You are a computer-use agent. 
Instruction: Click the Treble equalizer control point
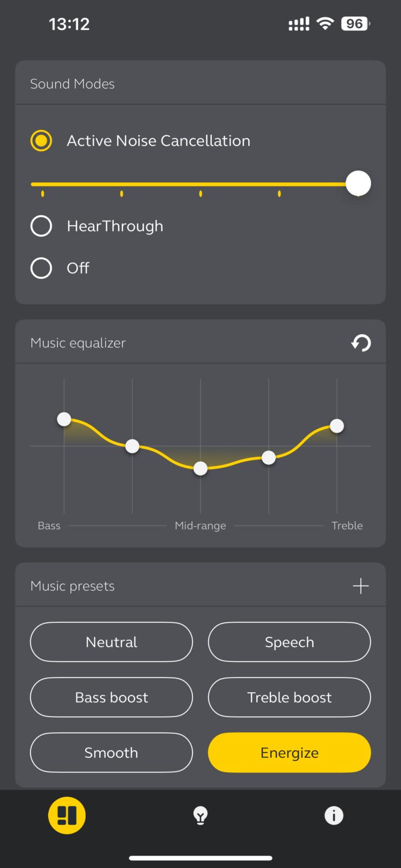pos(337,426)
